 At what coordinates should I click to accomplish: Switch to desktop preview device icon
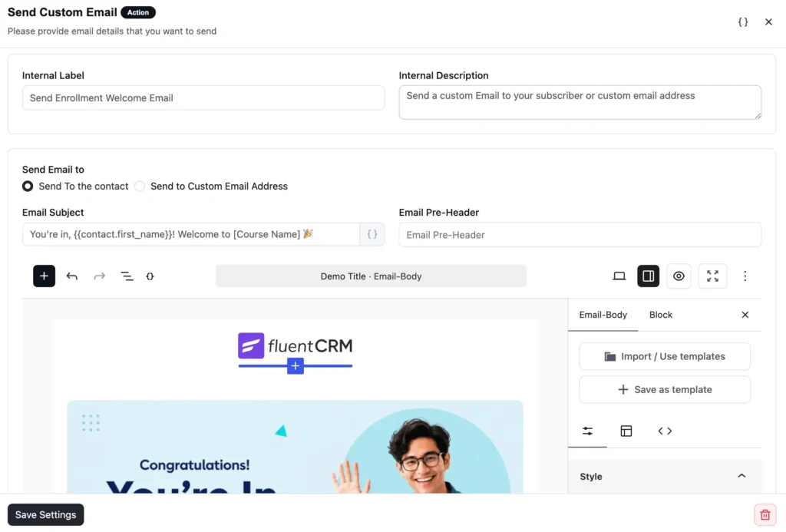[619, 276]
